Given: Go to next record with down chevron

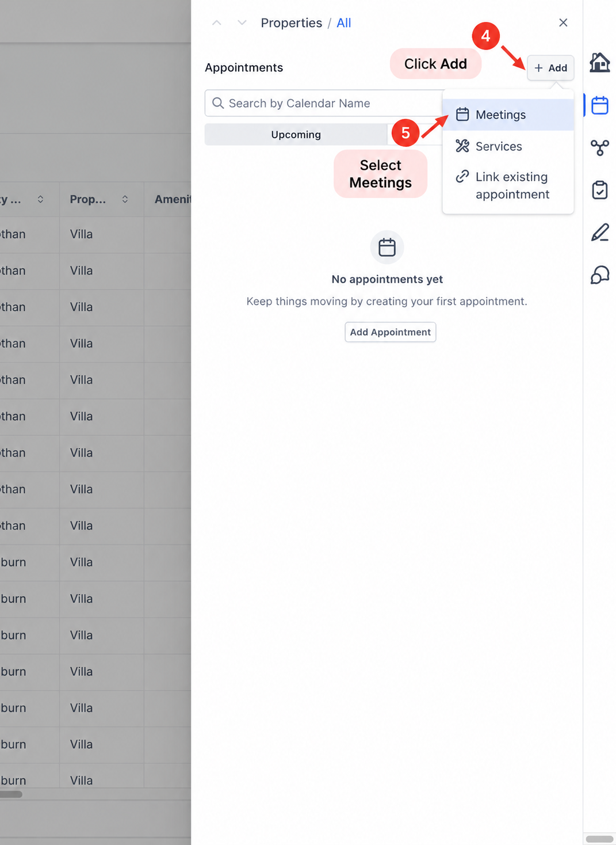Looking at the screenshot, I should click(242, 23).
